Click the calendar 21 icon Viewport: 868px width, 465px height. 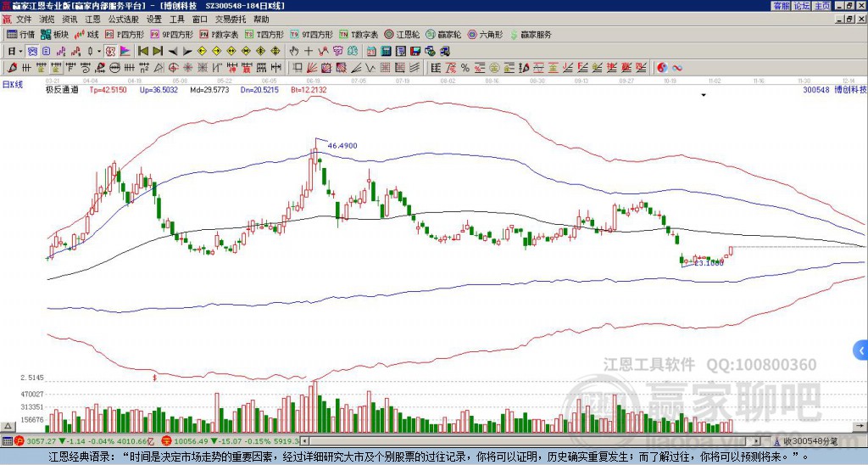[x=371, y=52]
